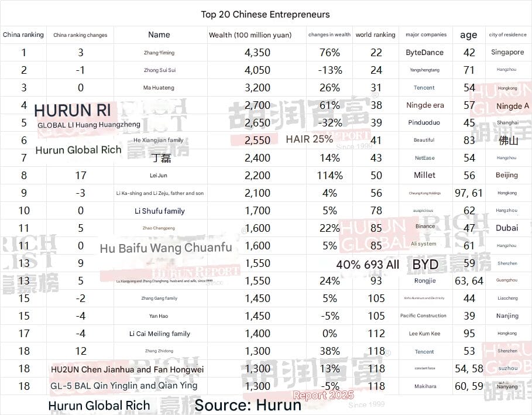Select the Lee Kum Kee company cell
Viewport: 532px width, 415px height.
(x=425, y=334)
